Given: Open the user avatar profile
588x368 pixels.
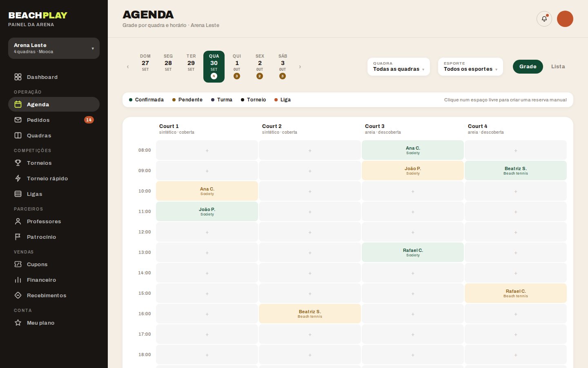Looking at the screenshot, I should (565, 19).
